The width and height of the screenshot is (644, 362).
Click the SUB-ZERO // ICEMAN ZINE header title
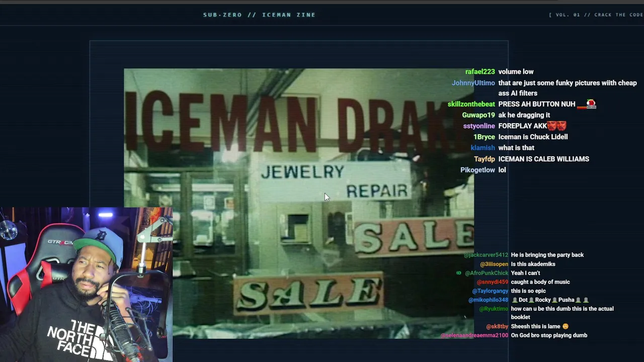[259, 15]
